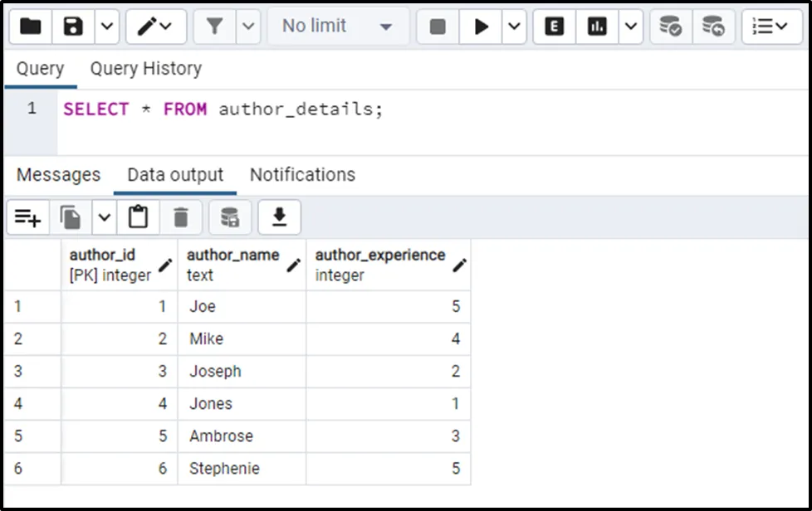
Task: Expand the Copy options dropdown arrow
Action: [104, 218]
